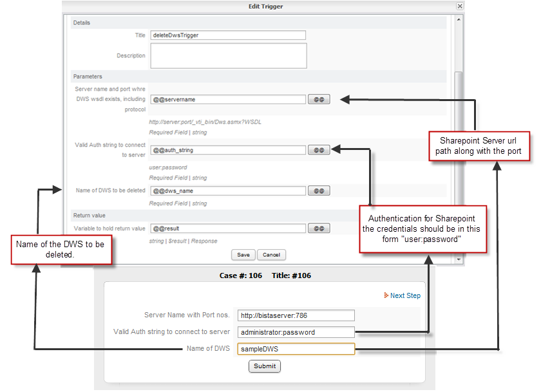Focus the Title field containing deleteDwsTrigger
541x392 pixels.
pos(228,35)
